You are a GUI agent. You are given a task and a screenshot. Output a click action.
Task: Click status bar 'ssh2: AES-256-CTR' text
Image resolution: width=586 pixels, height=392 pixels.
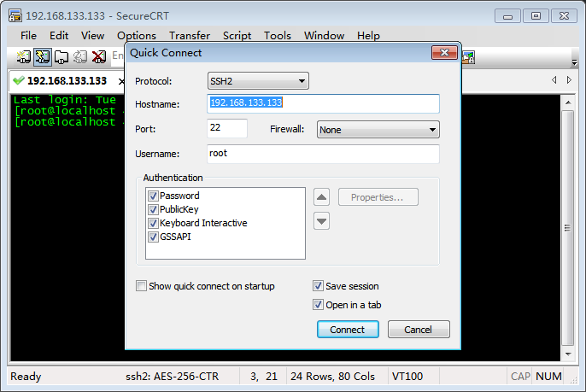172,377
